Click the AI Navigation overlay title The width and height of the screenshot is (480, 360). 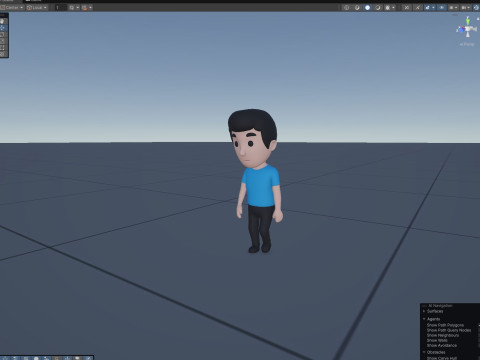pos(440,306)
